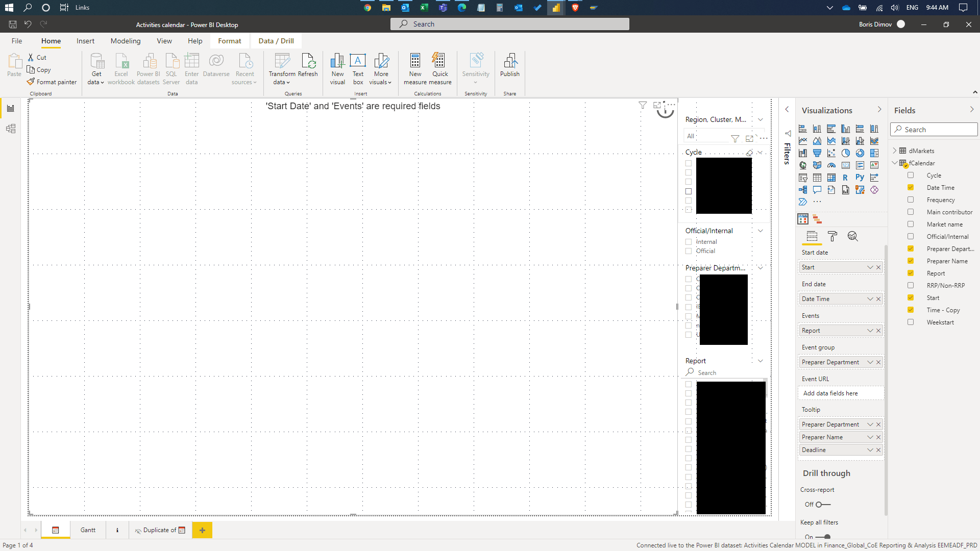The image size is (980, 551).
Task: Check the Market name field
Action: tap(911, 224)
